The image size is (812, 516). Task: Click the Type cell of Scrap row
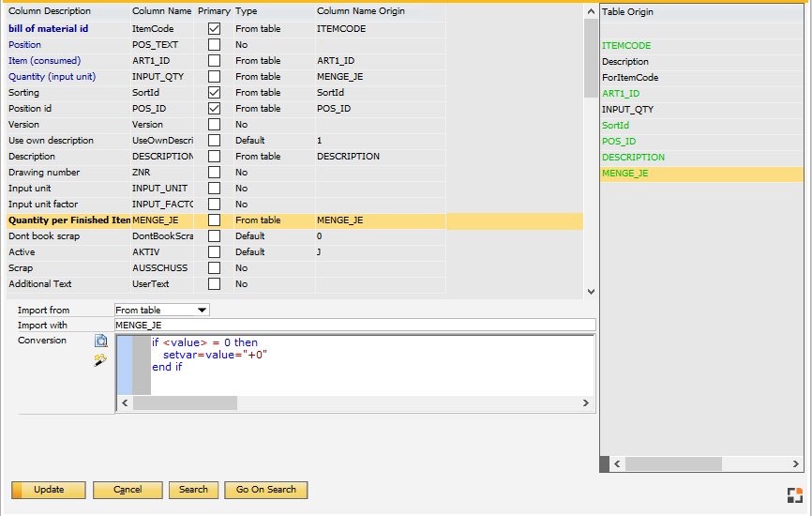coord(273,268)
